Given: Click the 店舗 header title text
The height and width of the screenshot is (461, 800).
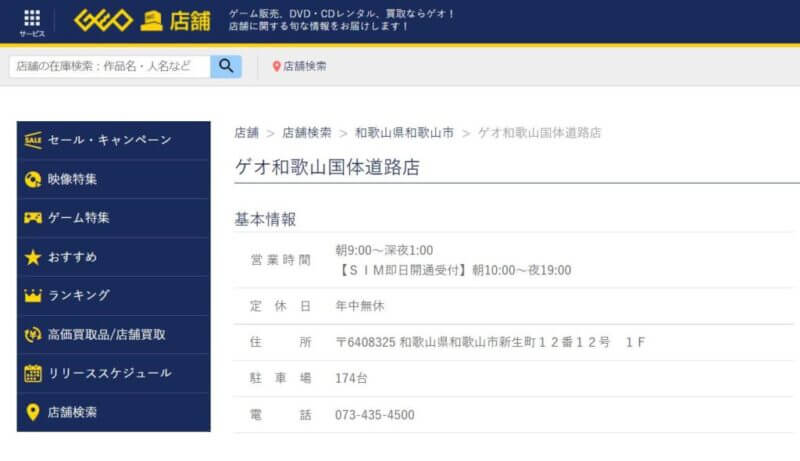Looking at the screenshot, I should coord(190,21).
